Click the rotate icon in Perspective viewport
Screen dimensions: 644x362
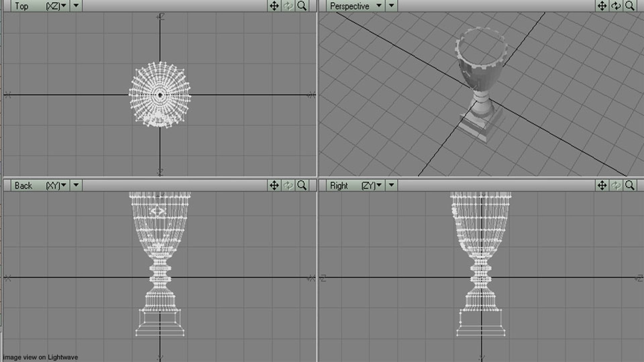(x=616, y=6)
